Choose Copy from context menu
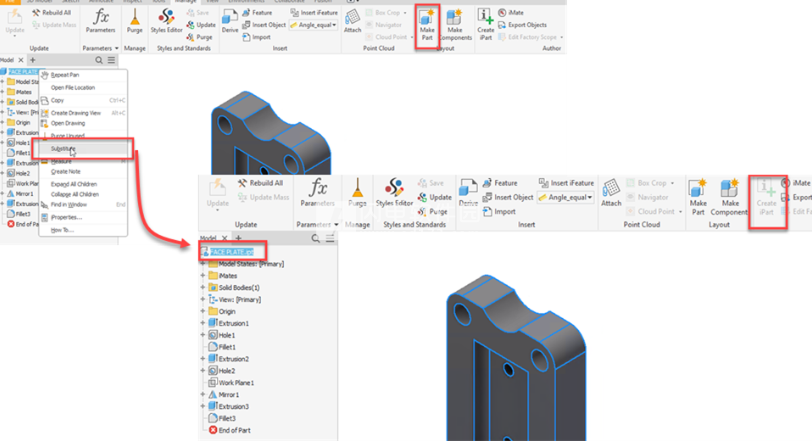This screenshot has width=812, height=441. click(83, 100)
